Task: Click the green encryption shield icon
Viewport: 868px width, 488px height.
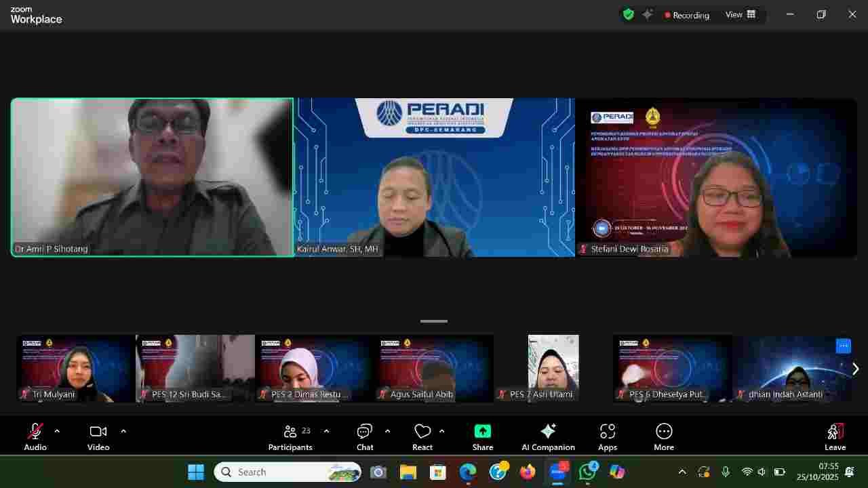Action: point(629,14)
